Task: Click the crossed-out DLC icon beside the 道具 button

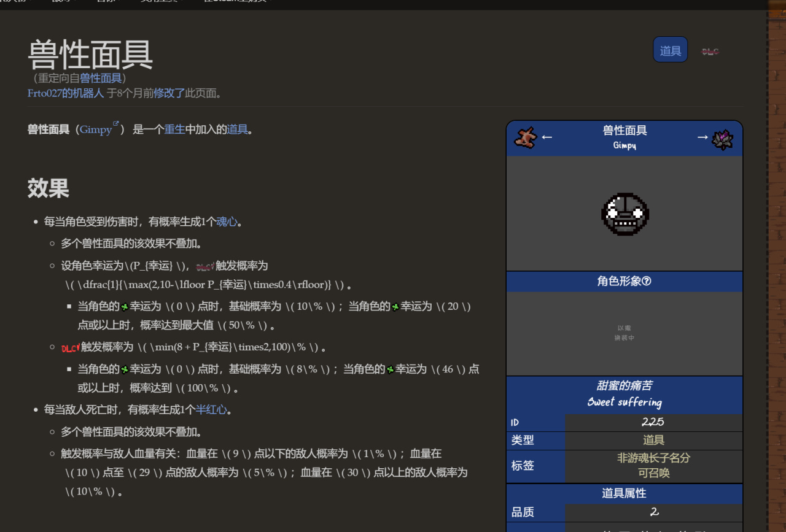Action: (x=710, y=52)
